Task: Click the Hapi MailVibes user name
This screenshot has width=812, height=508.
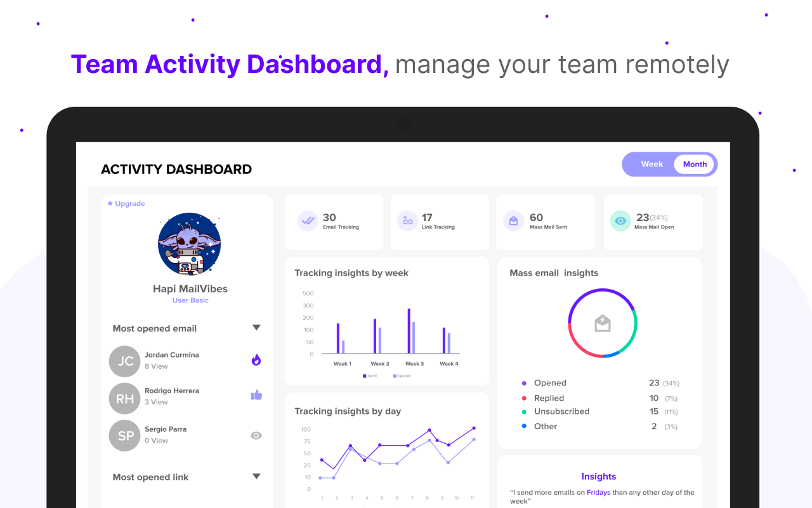Action: click(190, 289)
